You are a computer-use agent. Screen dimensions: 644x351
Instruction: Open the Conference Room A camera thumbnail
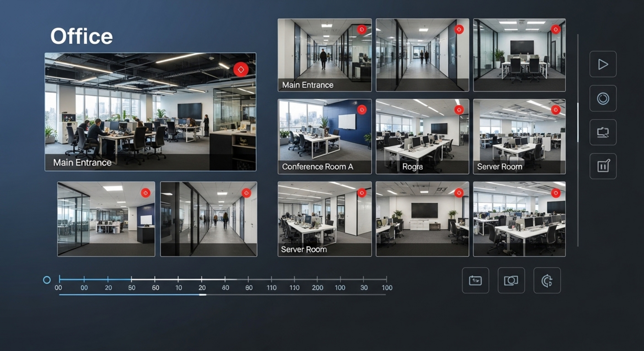coord(324,136)
